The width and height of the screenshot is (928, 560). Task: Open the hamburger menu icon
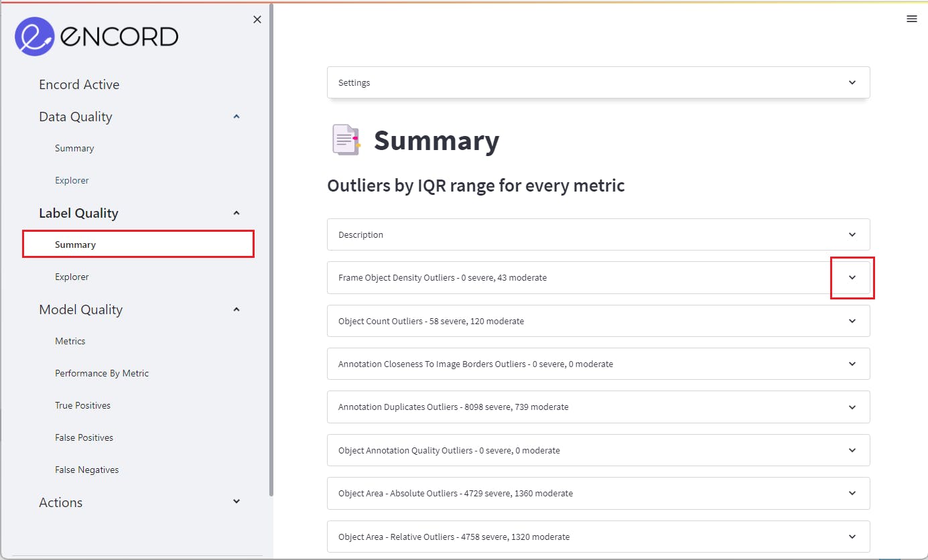tap(912, 19)
